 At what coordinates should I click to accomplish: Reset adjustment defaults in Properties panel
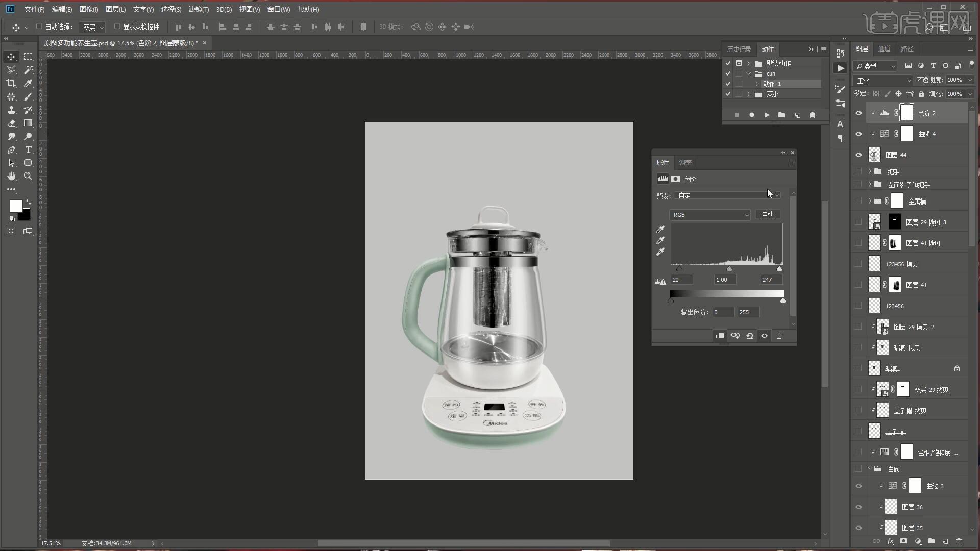(x=749, y=336)
